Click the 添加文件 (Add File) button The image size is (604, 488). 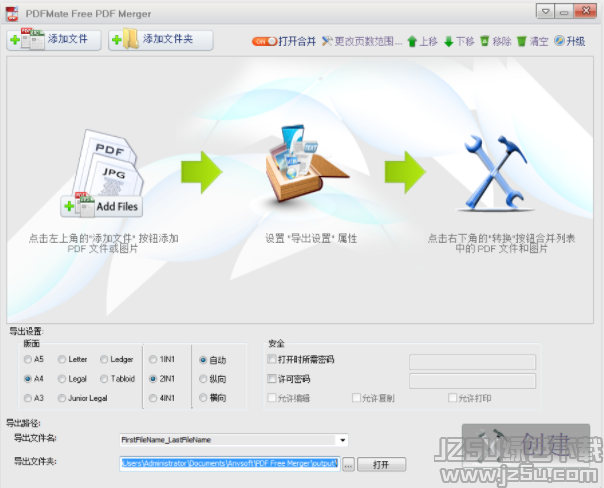point(54,40)
